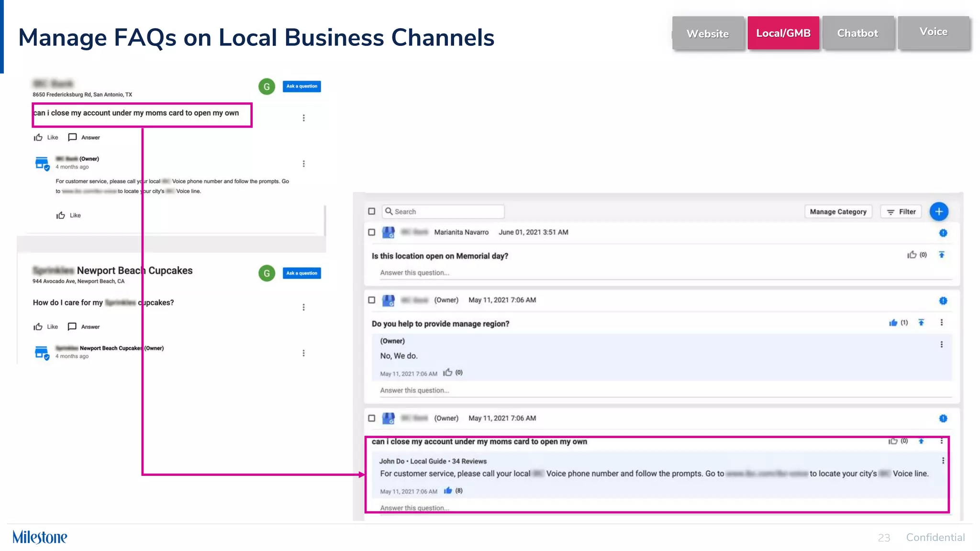Select the Marianita Navarro question checkbox
The height and width of the screenshot is (551, 980).
(372, 232)
